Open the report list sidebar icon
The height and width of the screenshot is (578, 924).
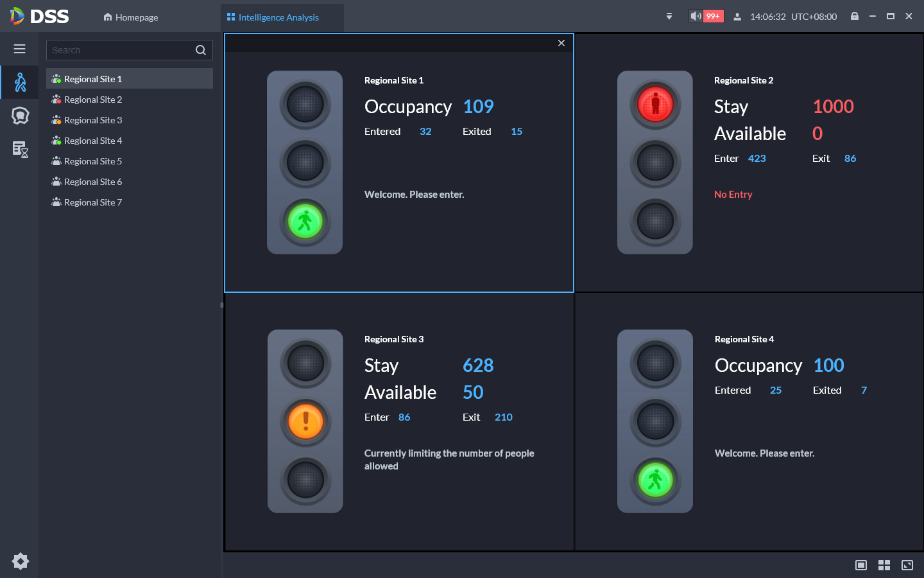(20, 149)
